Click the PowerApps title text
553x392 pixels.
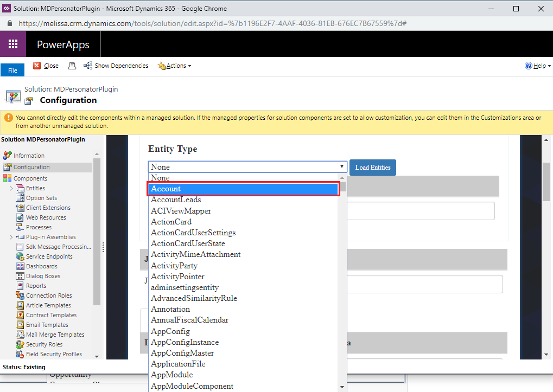(x=63, y=44)
